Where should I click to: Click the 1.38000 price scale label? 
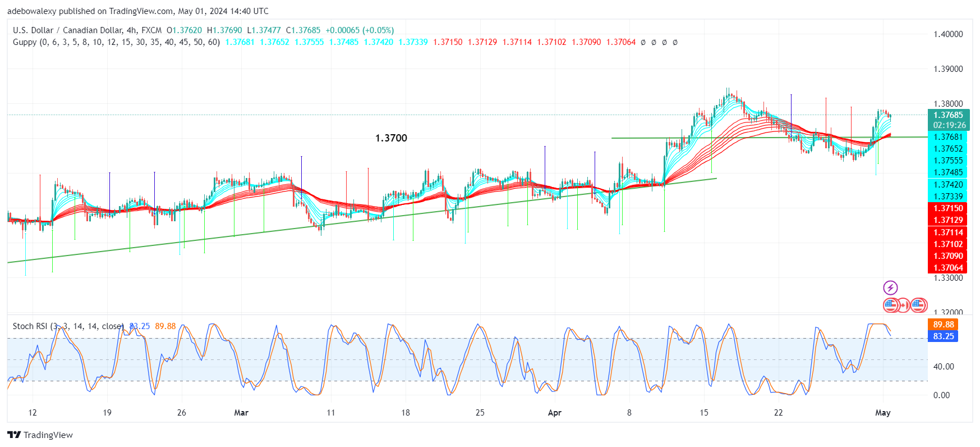click(x=948, y=104)
